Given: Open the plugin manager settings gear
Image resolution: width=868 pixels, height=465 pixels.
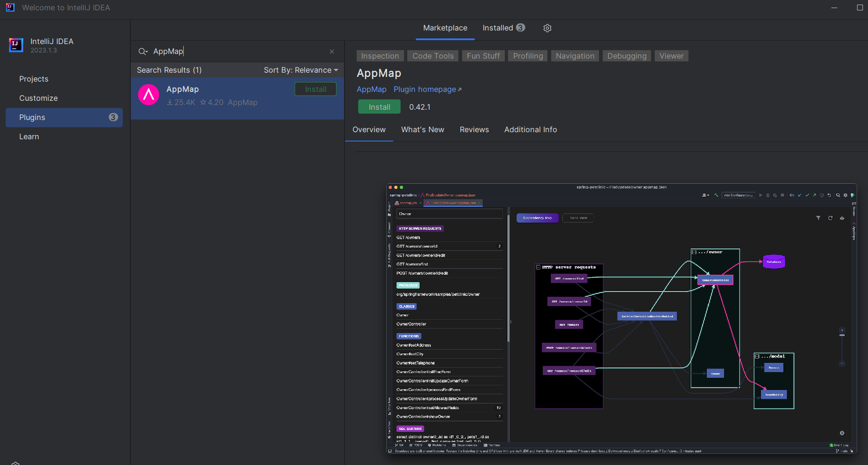Looking at the screenshot, I should click(x=547, y=28).
